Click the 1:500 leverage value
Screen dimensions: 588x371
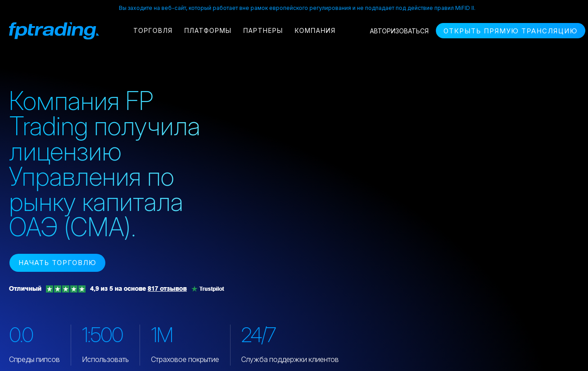click(x=102, y=335)
